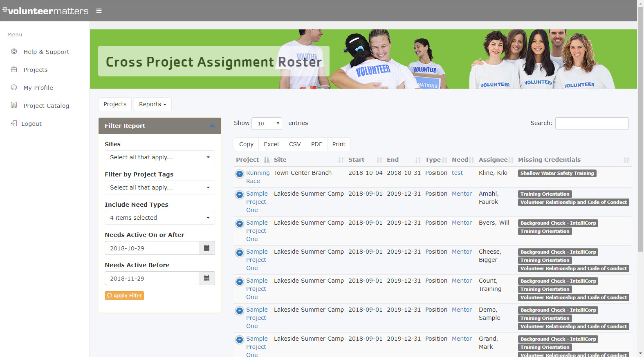Open Projects in the sidebar menu
The height and width of the screenshot is (357, 644).
tap(36, 70)
